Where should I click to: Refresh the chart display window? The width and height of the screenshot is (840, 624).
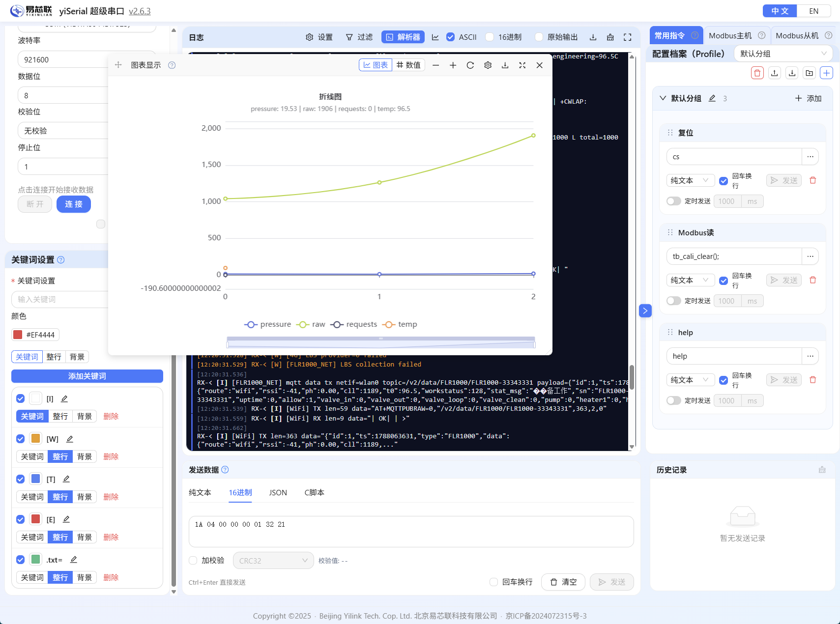[x=470, y=65]
